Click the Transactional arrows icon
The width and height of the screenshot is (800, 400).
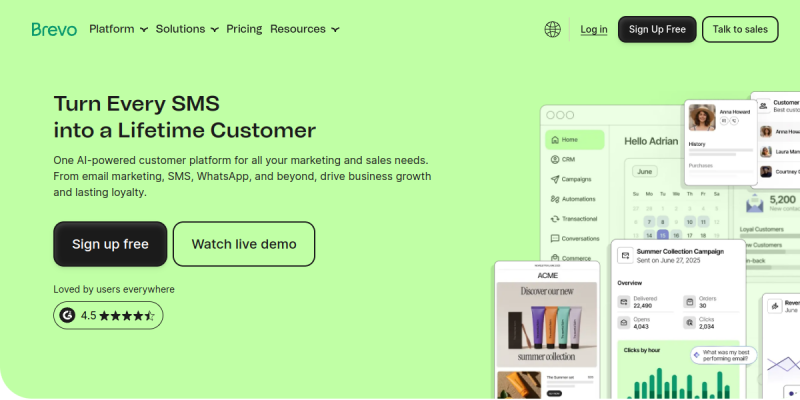click(x=555, y=219)
